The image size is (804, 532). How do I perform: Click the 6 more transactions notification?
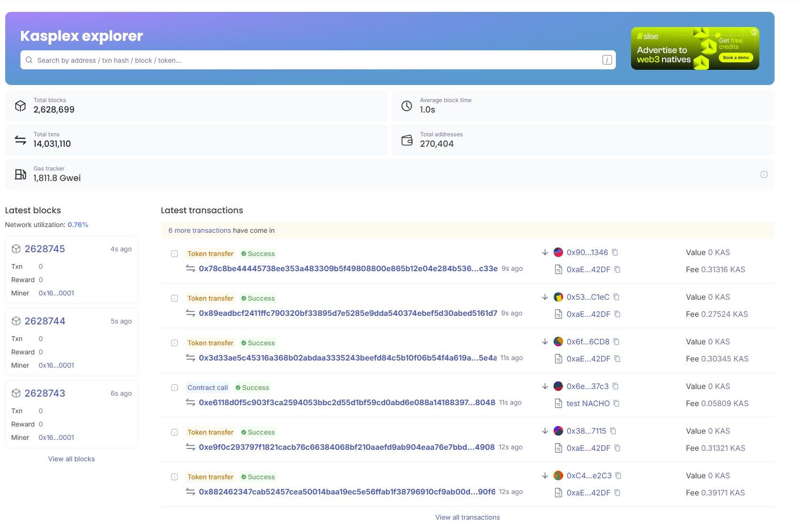pyautogui.click(x=200, y=230)
